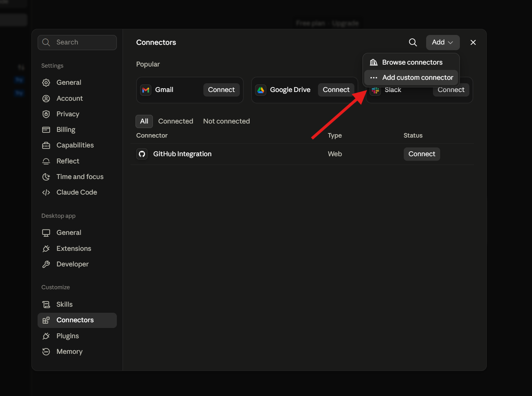Click the settings Search input field
532x396 pixels.
[x=77, y=43]
